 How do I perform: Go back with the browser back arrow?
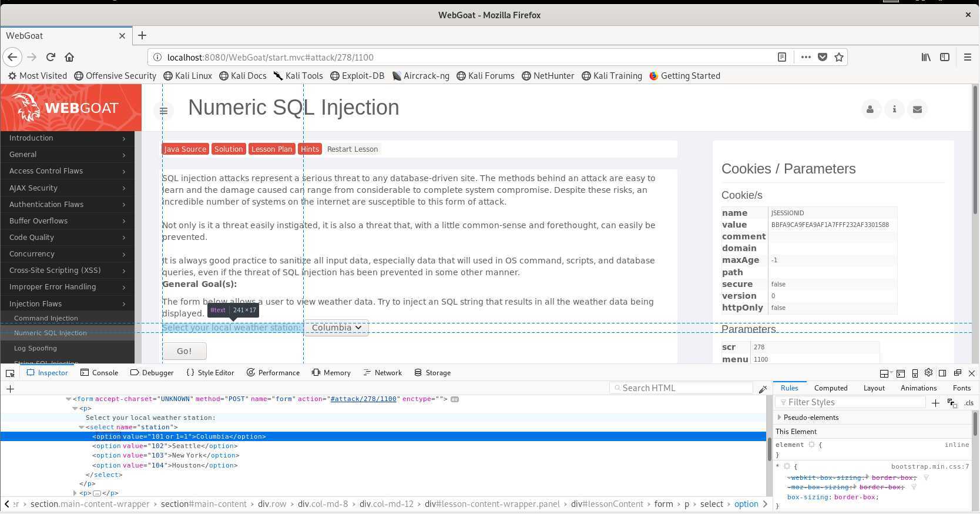12,57
